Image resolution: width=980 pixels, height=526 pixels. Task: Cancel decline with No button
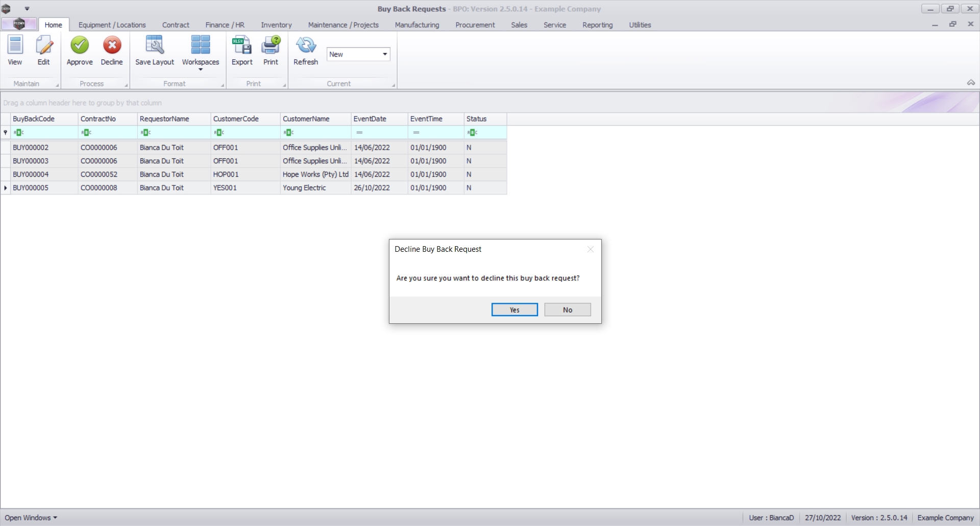coord(568,309)
